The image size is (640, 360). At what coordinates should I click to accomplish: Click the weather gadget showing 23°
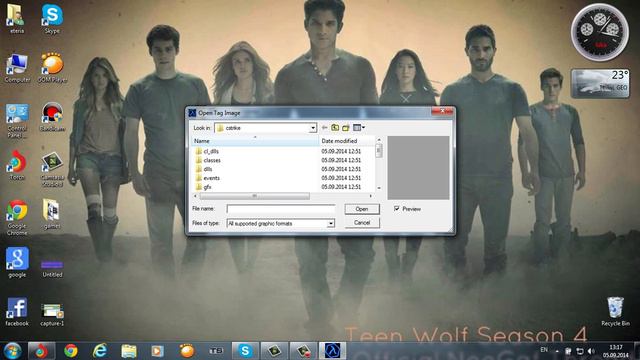coord(600,83)
